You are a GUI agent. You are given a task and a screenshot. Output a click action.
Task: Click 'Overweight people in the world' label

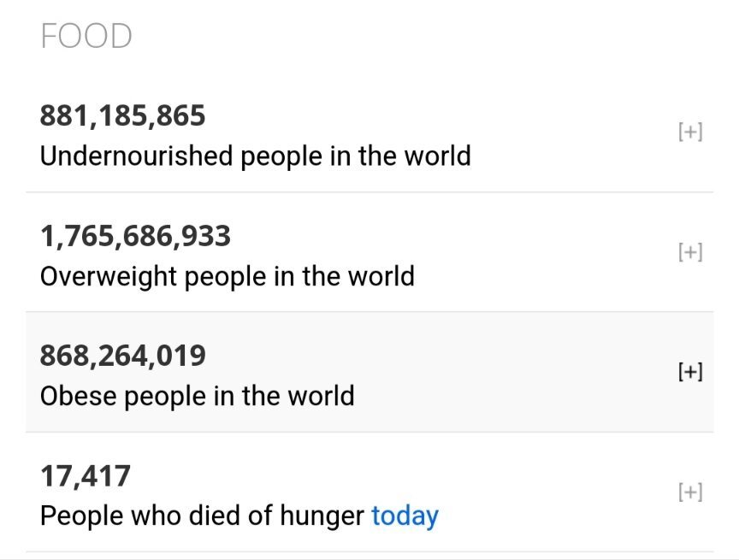pos(228,276)
